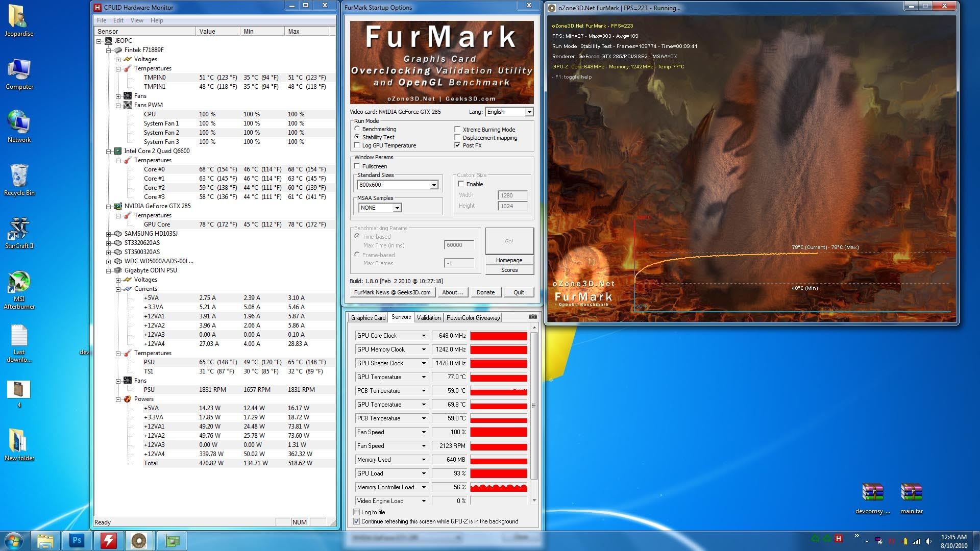Select Benchmarking run mode radio button

(x=357, y=129)
